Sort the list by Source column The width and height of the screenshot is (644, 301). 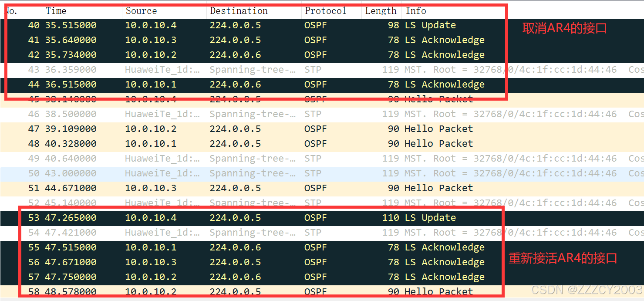pyautogui.click(x=141, y=11)
